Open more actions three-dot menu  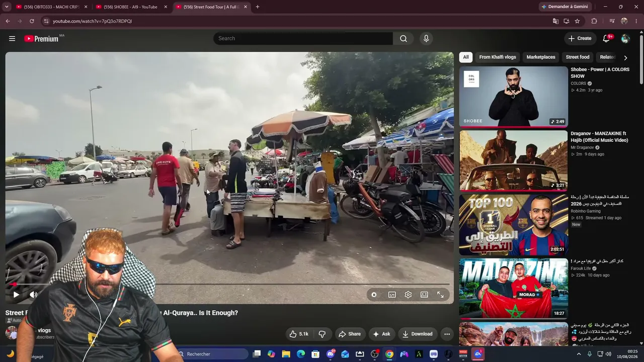[x=447, y=334]
